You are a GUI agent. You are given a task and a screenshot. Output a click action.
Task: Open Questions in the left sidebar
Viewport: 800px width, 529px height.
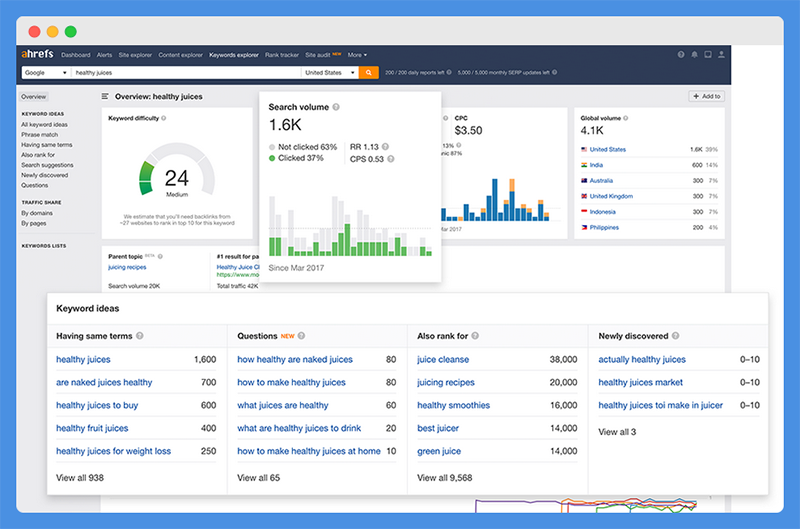35,185
